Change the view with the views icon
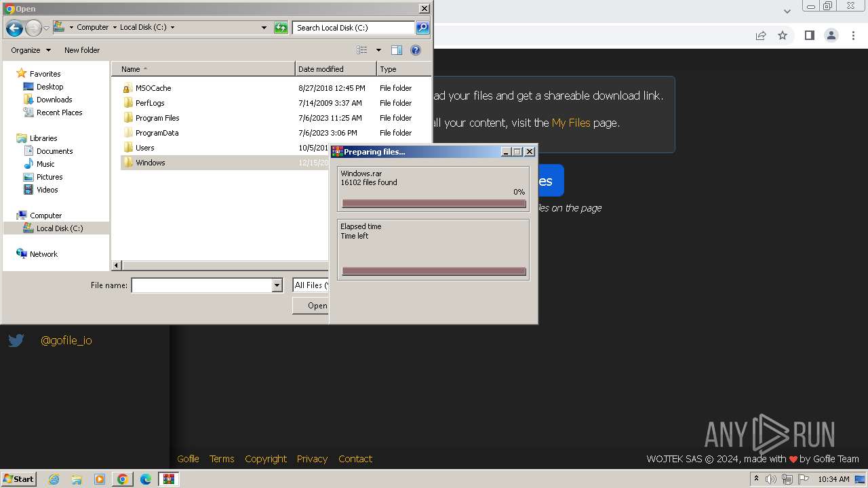The height and width of the screenshot is (488, 868). (x=362, y=50)
